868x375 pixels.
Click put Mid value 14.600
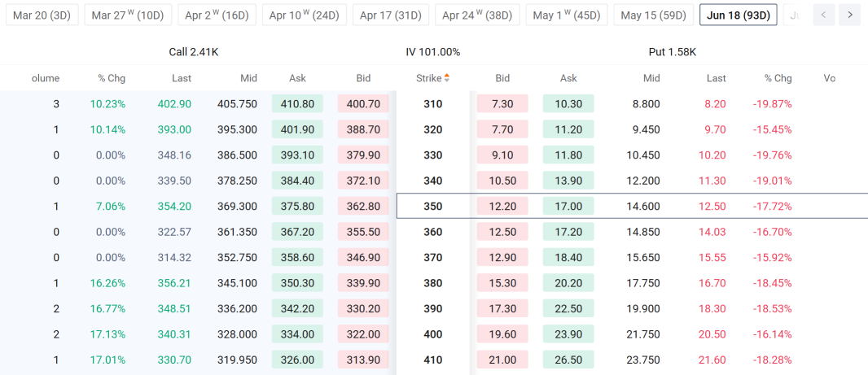pyautogui.click(x=645, y=207)
